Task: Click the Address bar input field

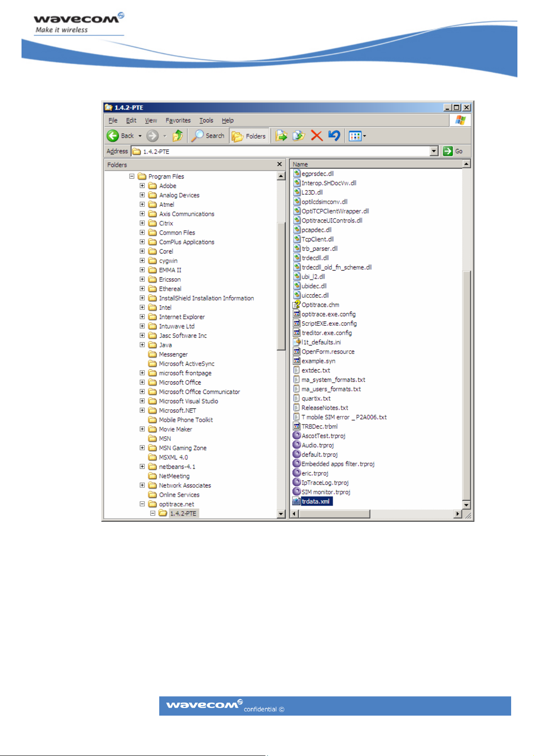Action: [284, 151]
